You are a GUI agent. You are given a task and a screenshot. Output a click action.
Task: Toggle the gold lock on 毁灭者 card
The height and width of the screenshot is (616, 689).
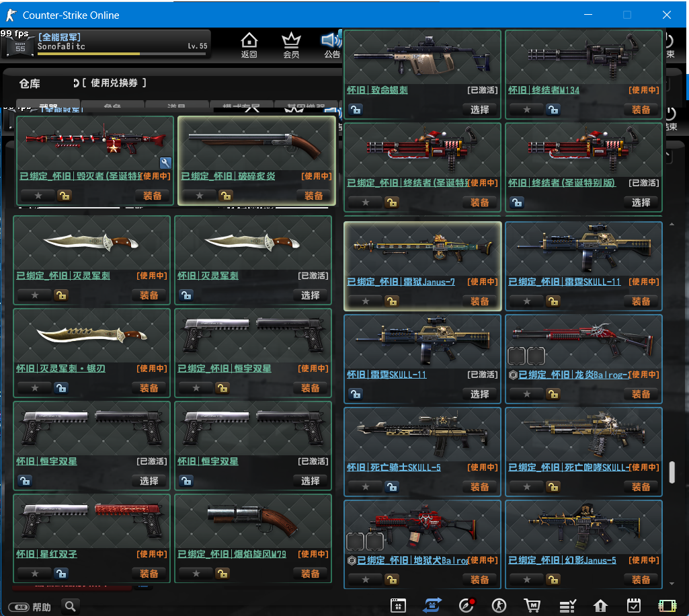click(x=65, y=196)
